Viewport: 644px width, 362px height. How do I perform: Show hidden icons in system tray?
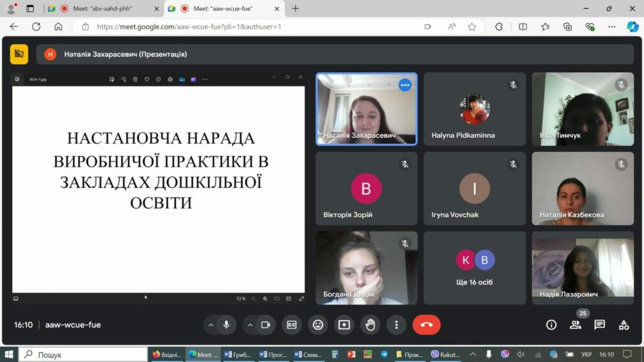click(x=473, y=354)
